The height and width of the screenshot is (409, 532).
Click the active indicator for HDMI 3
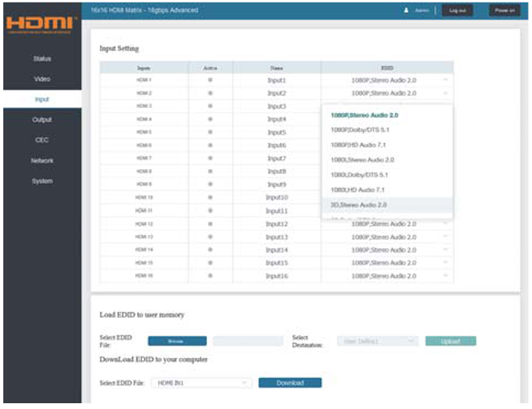coord(210,106)
